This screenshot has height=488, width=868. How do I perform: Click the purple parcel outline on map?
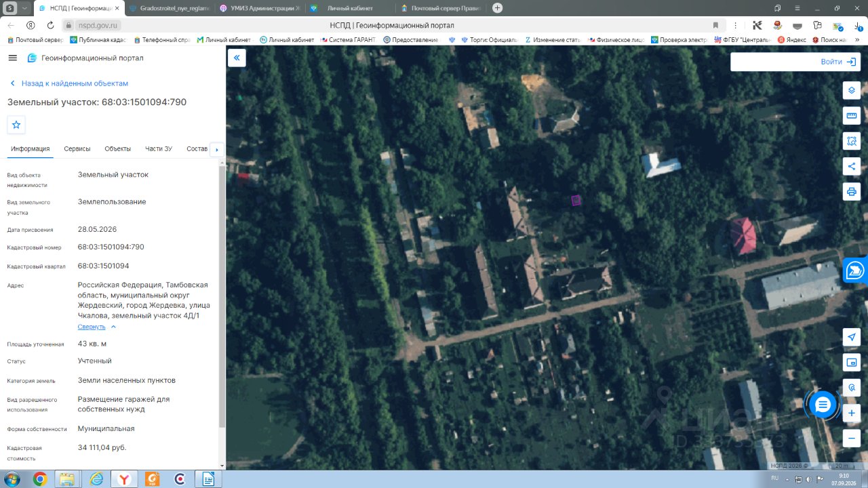(576, 200)
